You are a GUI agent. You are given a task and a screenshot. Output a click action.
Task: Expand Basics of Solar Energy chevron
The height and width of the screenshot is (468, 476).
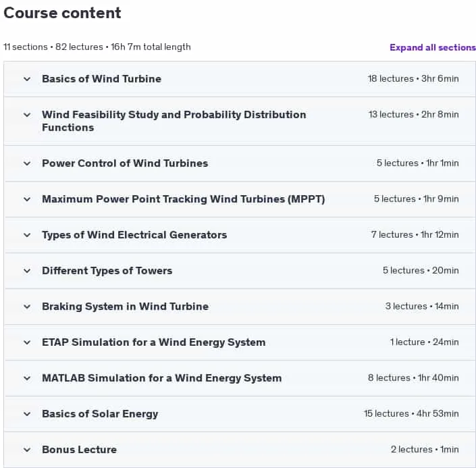click(x=27, y=414)
